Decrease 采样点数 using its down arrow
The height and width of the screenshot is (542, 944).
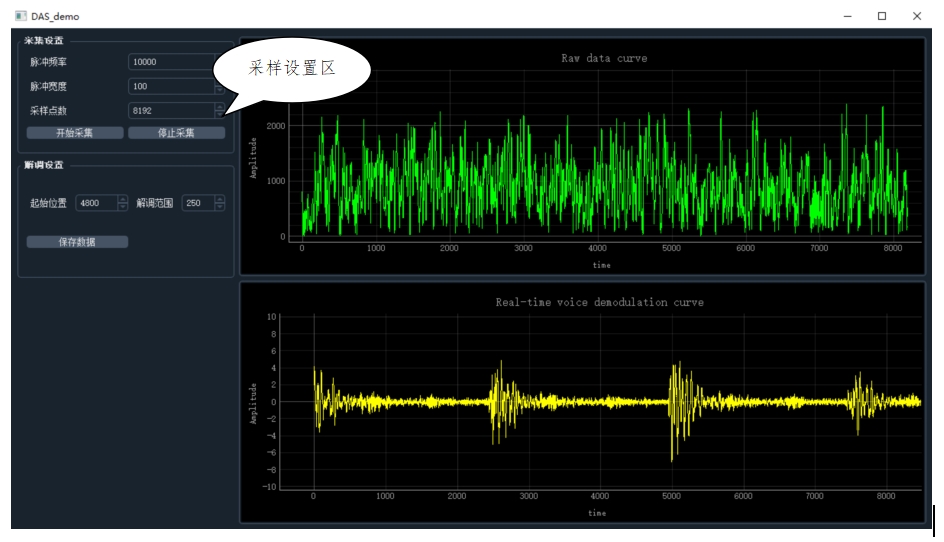click(220, 115)
